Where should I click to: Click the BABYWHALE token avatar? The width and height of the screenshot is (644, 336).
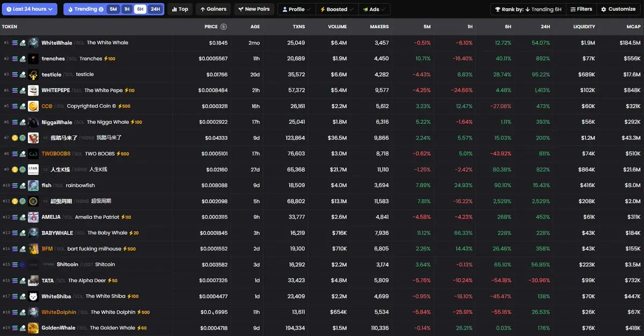tap(33, 233)
